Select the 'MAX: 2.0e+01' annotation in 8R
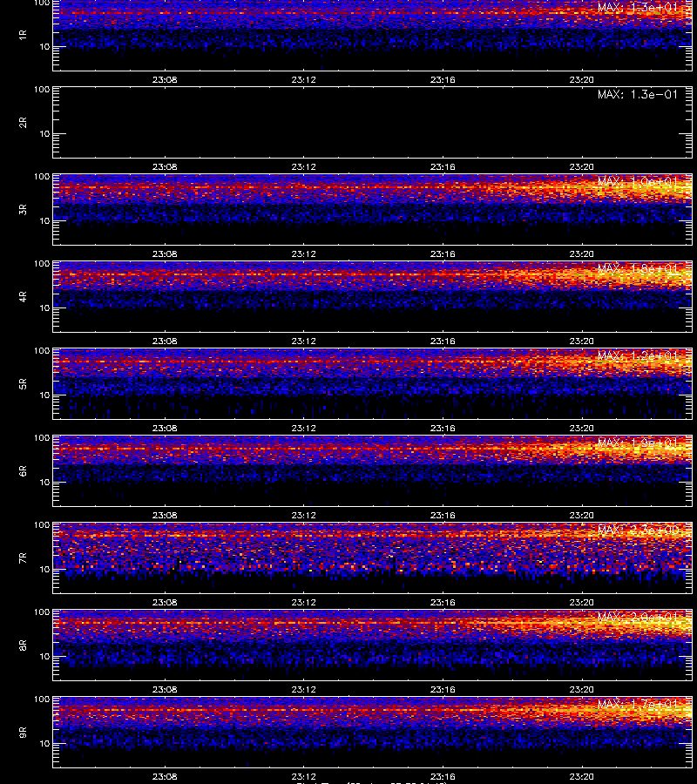697x784 pixels. 638,617
